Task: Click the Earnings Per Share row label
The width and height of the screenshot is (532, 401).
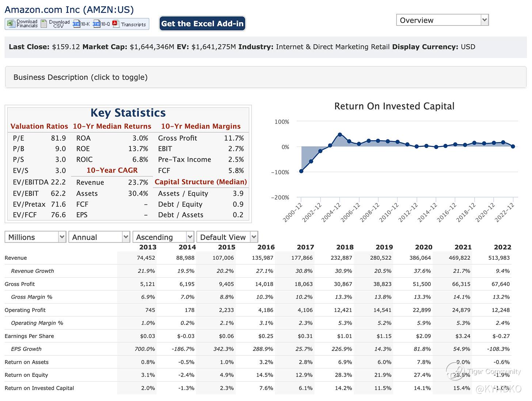Action: [x=29, y=336]
